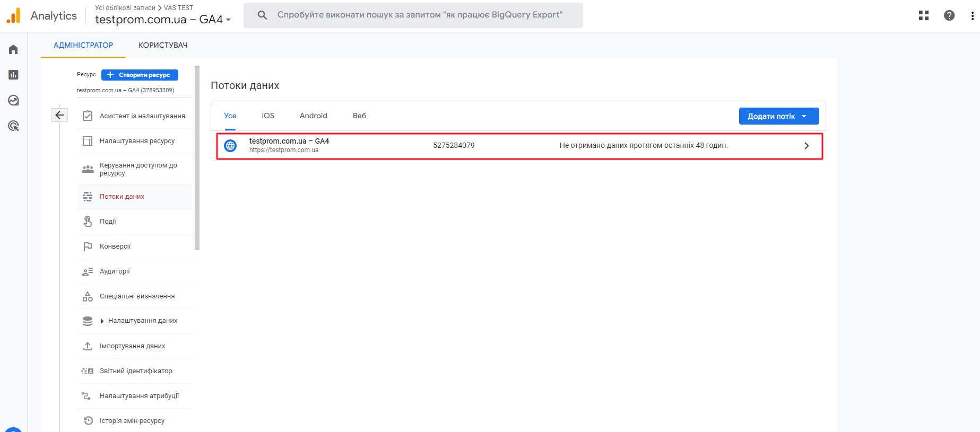This screenshot has width=980, height=432.
Task: Open stream details via the right chevron
Action: click(806, 146)
